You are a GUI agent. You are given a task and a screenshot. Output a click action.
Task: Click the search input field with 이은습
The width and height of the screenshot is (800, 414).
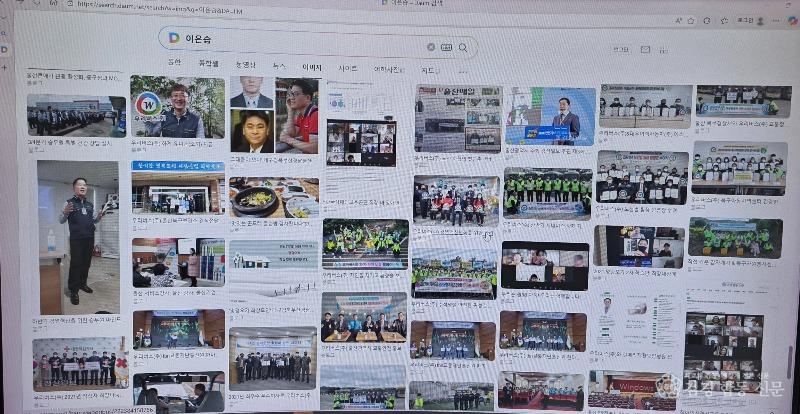(x=300, y=41)
